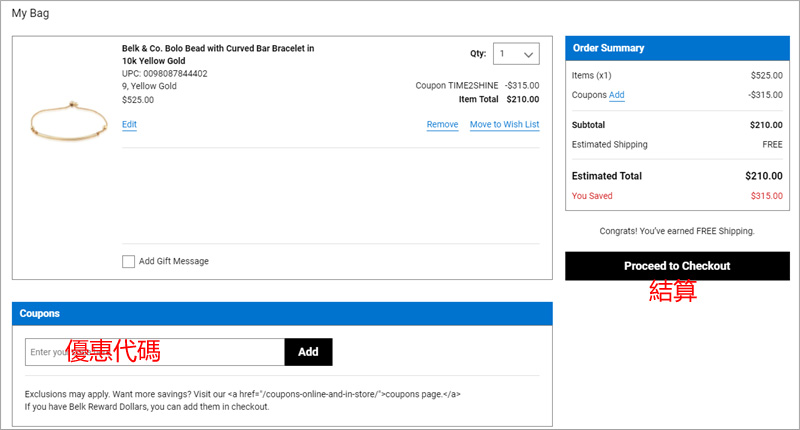Click the Order Summary panel header
This screenshot has width=800, height=430.
pyautogui.click(x=676, y=48)
